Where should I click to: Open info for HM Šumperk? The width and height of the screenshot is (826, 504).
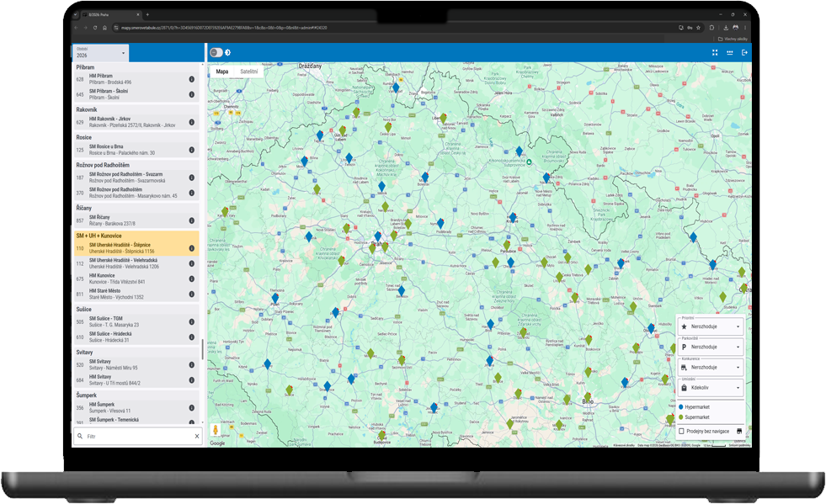coord(192,407)
